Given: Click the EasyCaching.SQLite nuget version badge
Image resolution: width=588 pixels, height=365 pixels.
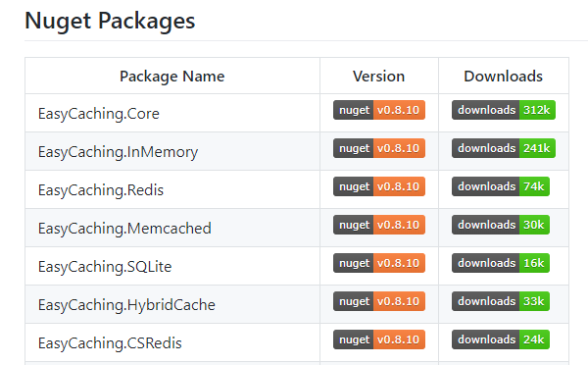Looking at the screenshot, I should click(379, 263).
